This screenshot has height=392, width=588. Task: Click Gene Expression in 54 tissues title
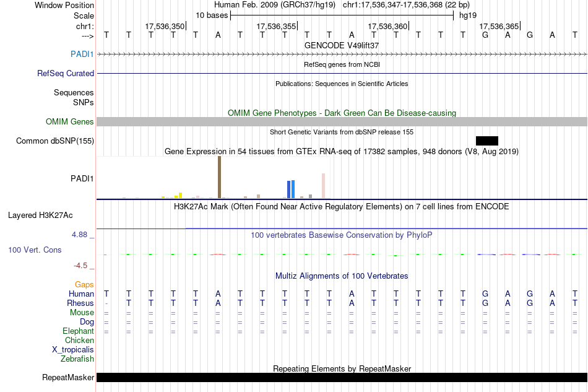point(342,152)
